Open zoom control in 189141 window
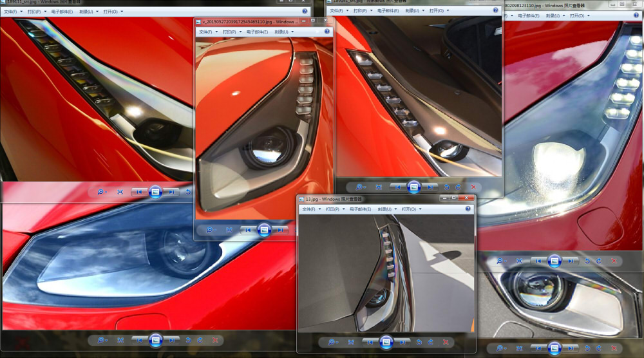 click(x=360, y=187)
